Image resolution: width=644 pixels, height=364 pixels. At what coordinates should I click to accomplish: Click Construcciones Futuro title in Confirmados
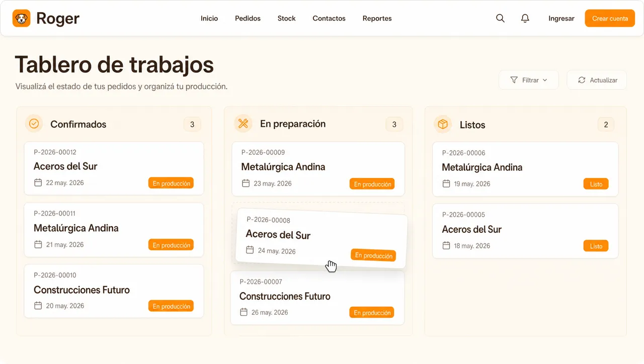82,290
